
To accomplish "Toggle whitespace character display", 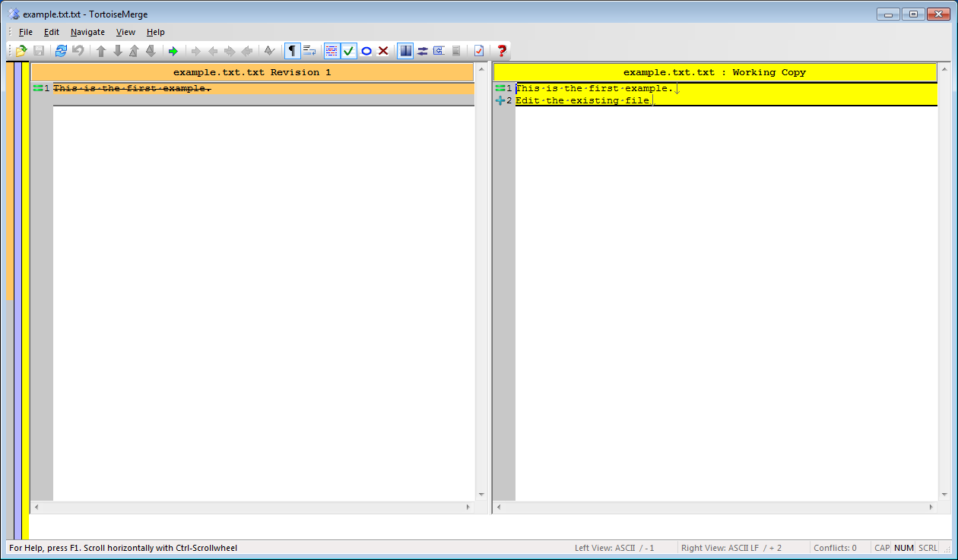I will [292, 51].
